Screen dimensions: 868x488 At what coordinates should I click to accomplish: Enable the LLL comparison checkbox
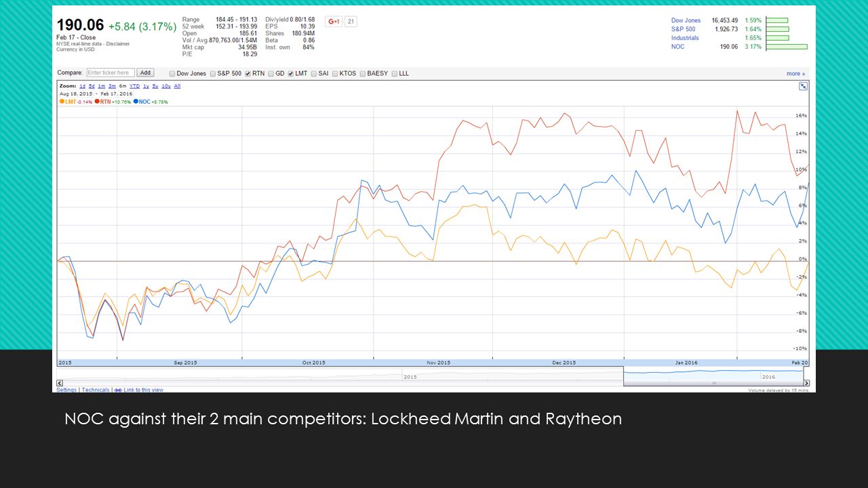click(395, 73)
